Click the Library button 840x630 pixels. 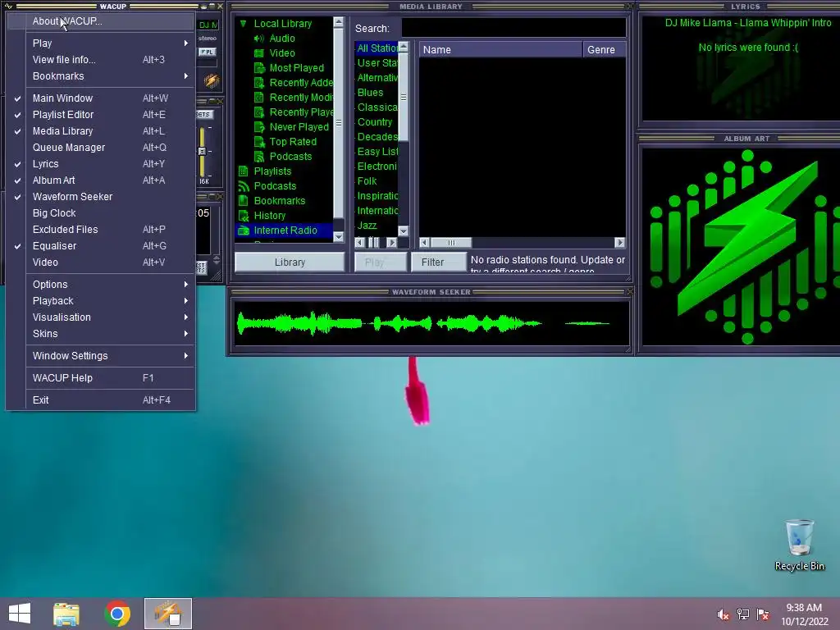coord(290,262)
